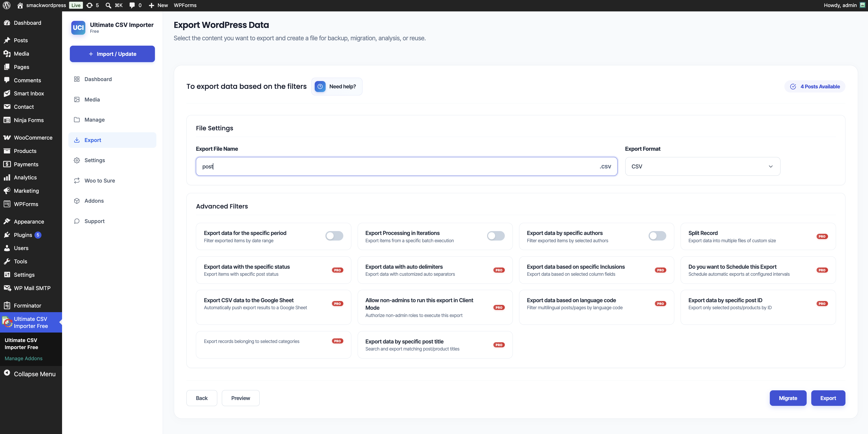The height and width of the screenshot is (434, 868).
Task: Click the WordPress logo icon
Action: click(x=7, y=5)
